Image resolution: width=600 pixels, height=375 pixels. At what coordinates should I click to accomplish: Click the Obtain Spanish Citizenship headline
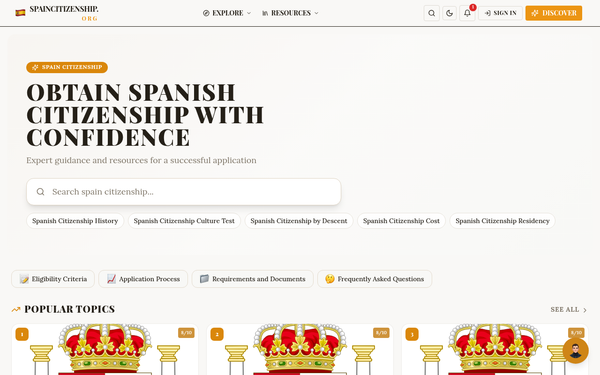pyautogui.click(x=145, y=115)
